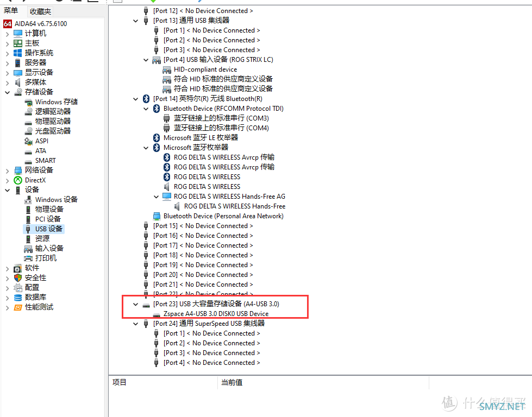Select 逻辑驱动器 in the sidebar

(x=53, y=111)
